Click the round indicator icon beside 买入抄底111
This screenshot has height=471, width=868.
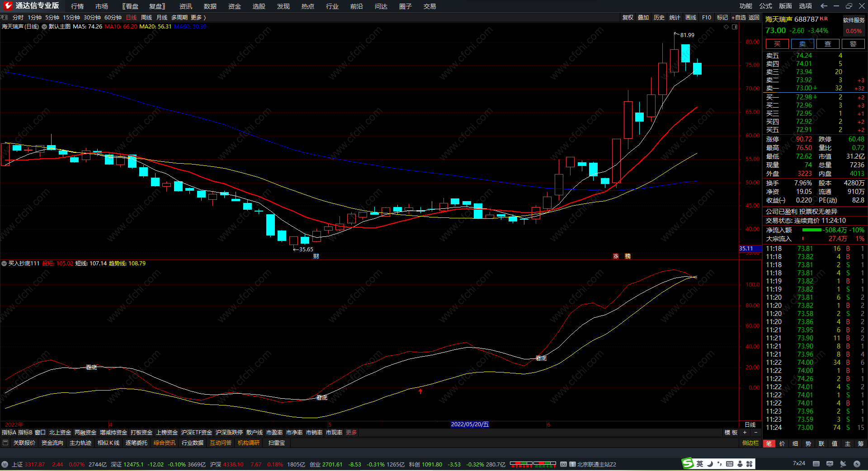pos(4,264)
